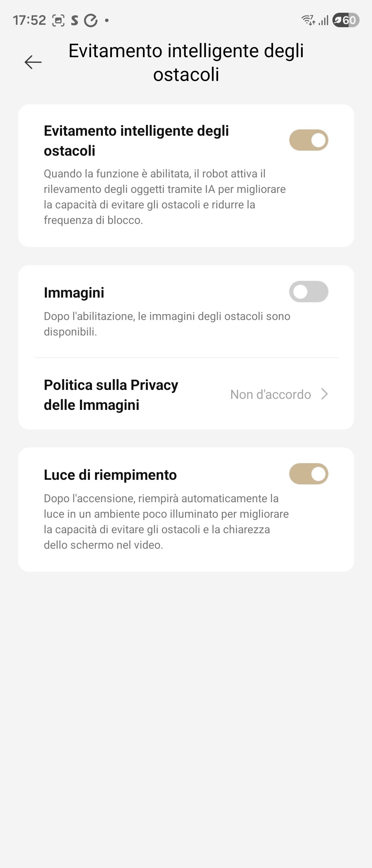
Task: Tap the notification dot in status bar
Action: pyautogui.click(x=107, y=21)
